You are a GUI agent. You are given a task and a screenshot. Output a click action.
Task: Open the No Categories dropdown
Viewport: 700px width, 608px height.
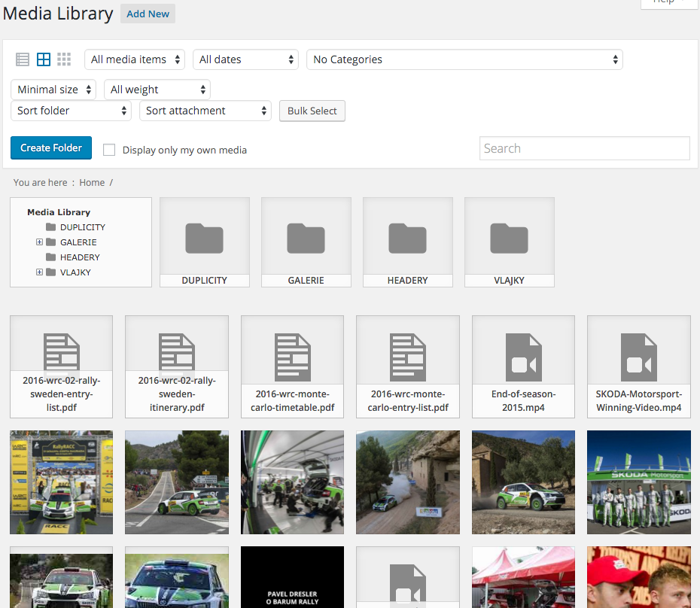(x=464, y=59)
